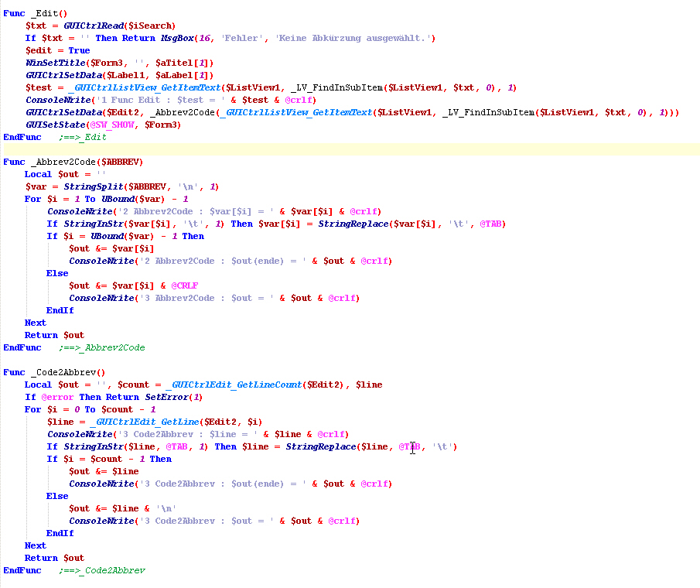Click the ;==>_Abbrev2Code comment
700x588 pixels.
101,347
